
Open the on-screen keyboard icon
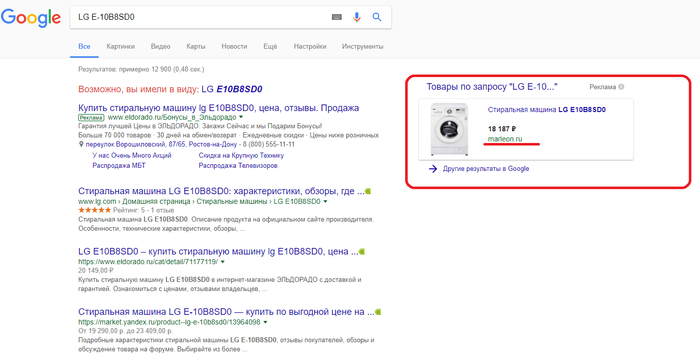click(x=337, y=17)
